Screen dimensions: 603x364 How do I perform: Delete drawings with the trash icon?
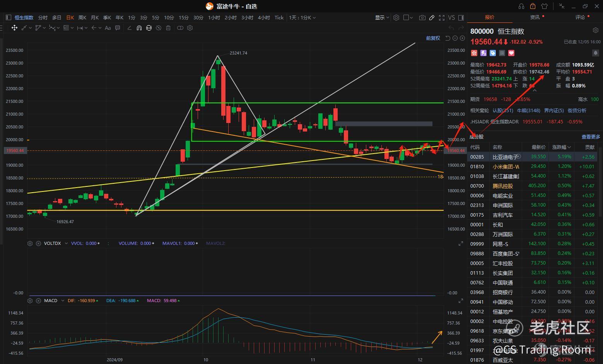168,28
